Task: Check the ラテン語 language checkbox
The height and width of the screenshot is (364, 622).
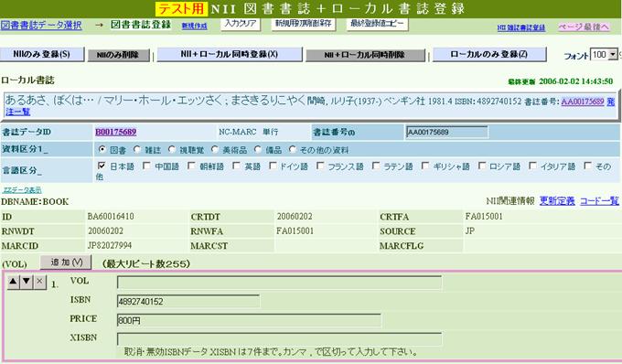Action: (x=375, y=166)
